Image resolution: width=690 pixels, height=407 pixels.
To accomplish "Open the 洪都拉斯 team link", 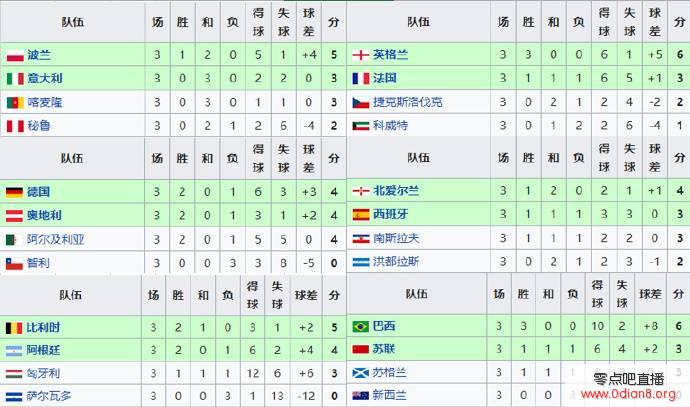I will [396, 262].
